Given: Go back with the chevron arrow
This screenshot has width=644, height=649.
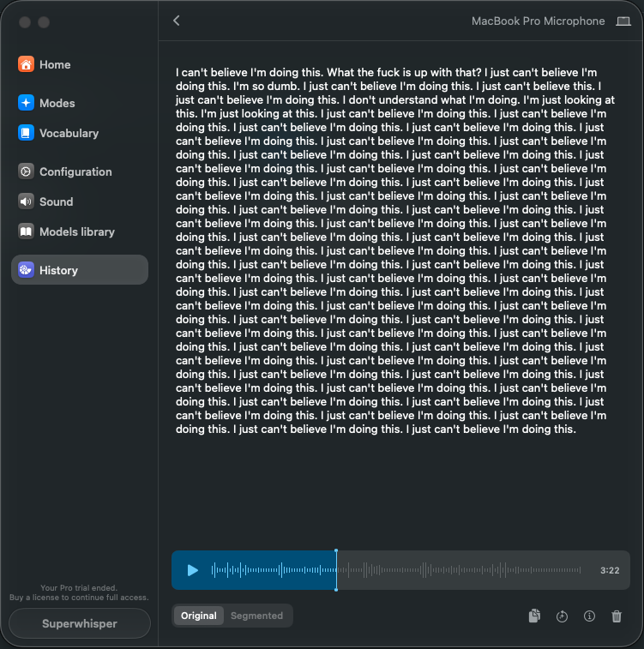Looking at the screenshot, I should (177, 21).
